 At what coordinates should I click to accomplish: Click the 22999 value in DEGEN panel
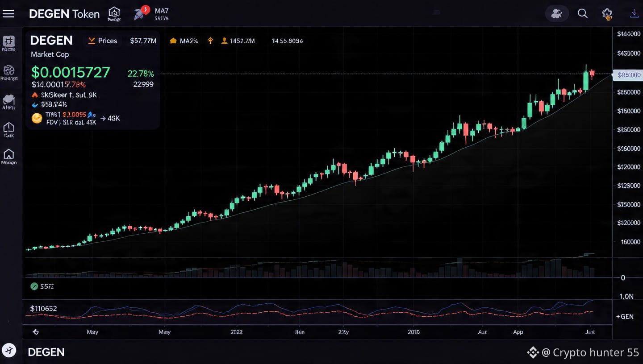[x=143, y=84]
